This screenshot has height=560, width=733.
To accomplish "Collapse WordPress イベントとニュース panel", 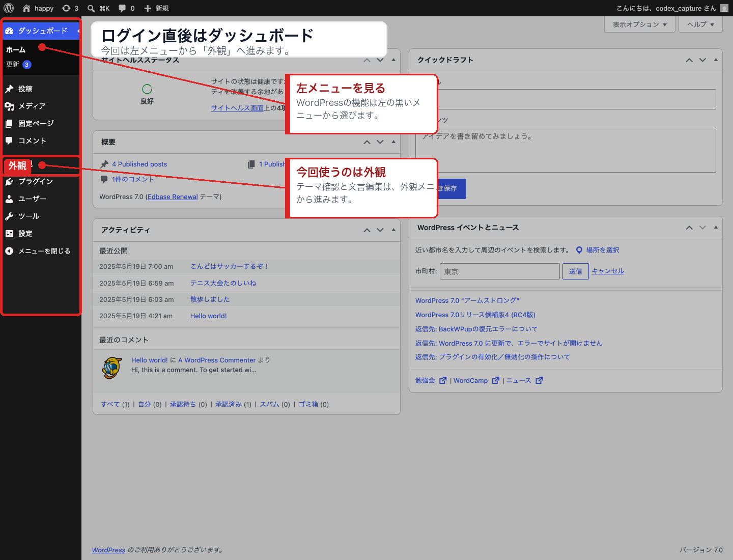I will click(x=716, y=228).
